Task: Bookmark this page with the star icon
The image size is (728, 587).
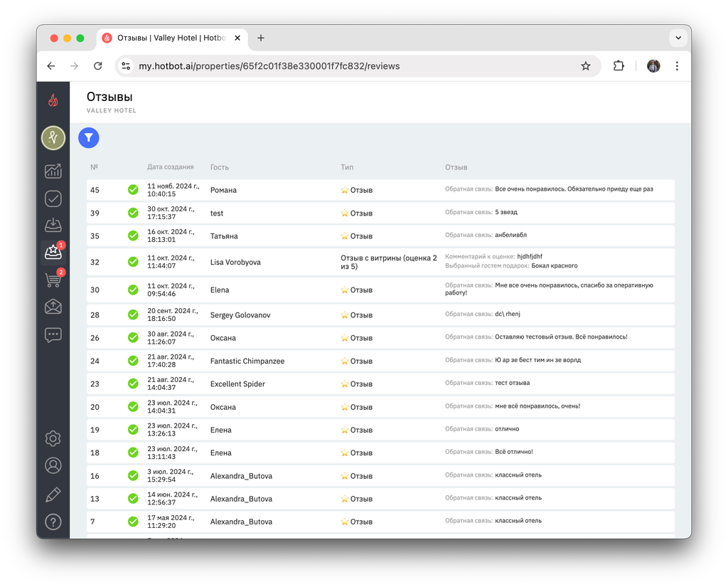Action: 586,66
